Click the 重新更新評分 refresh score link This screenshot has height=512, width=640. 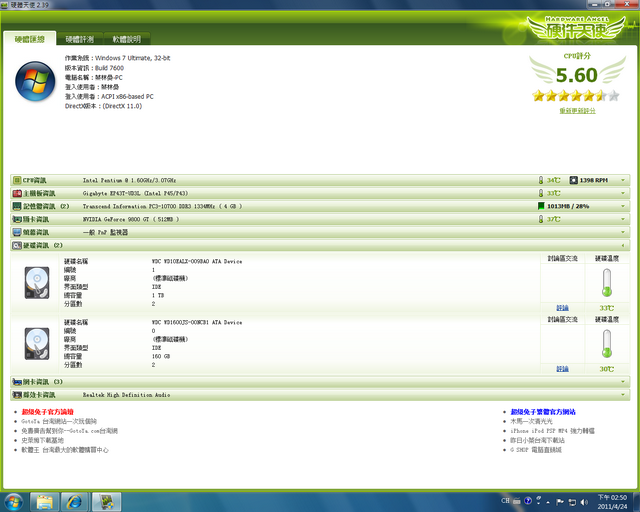click(x=577, y=111)
